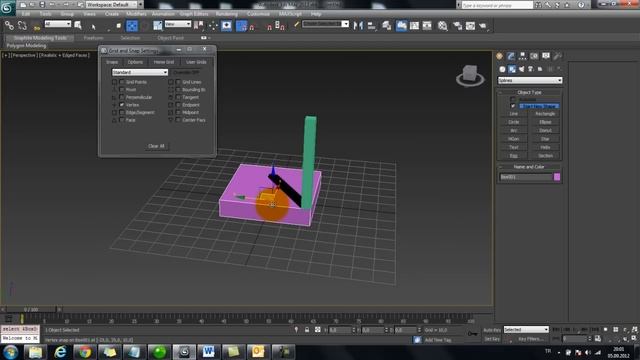Toggle the Graphite Modeling Tools ribbon button

click(402, 26)
